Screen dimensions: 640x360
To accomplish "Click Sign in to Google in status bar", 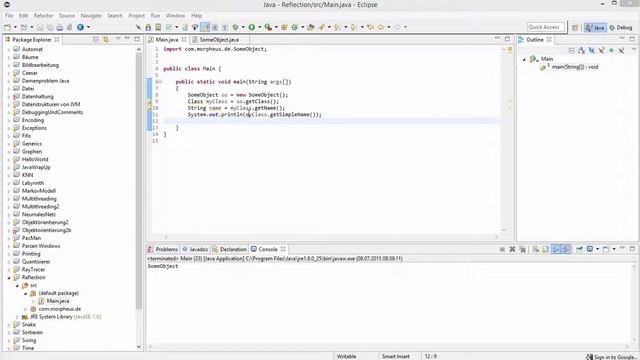I will pyautogui.click(x=611, y=357).
